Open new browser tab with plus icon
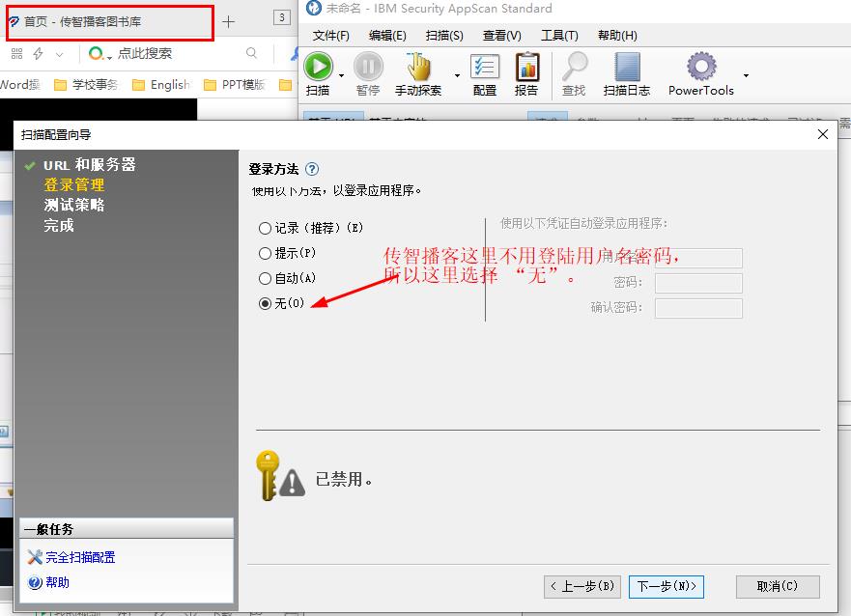851x616 pixels. point(229,21)
